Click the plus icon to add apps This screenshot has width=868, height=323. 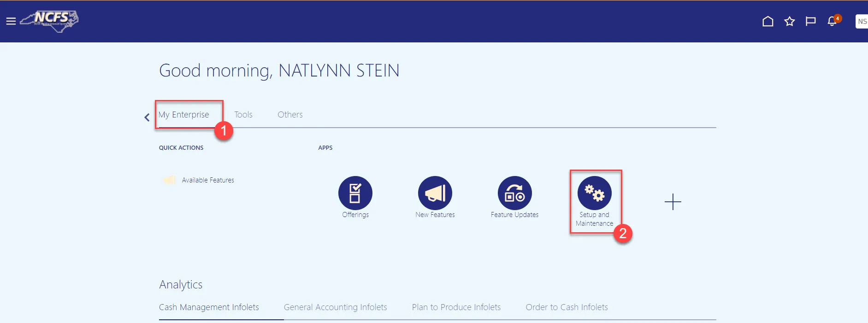tap(673, 202)
